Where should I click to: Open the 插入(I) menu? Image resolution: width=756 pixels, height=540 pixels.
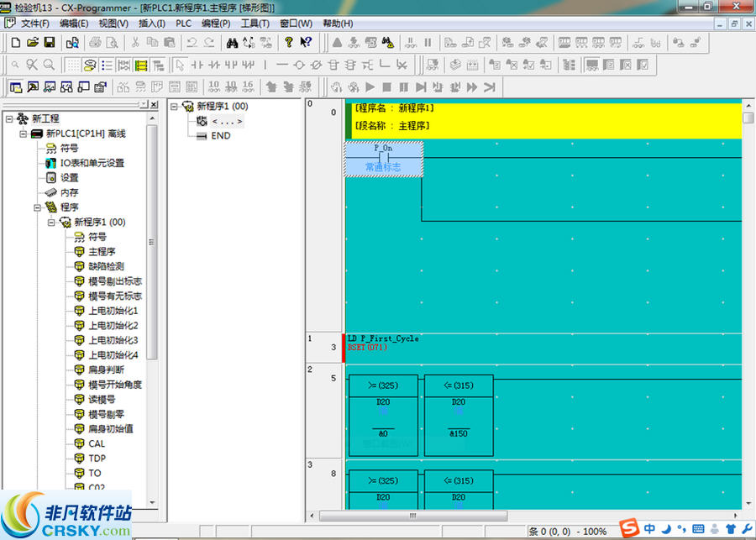152,24
